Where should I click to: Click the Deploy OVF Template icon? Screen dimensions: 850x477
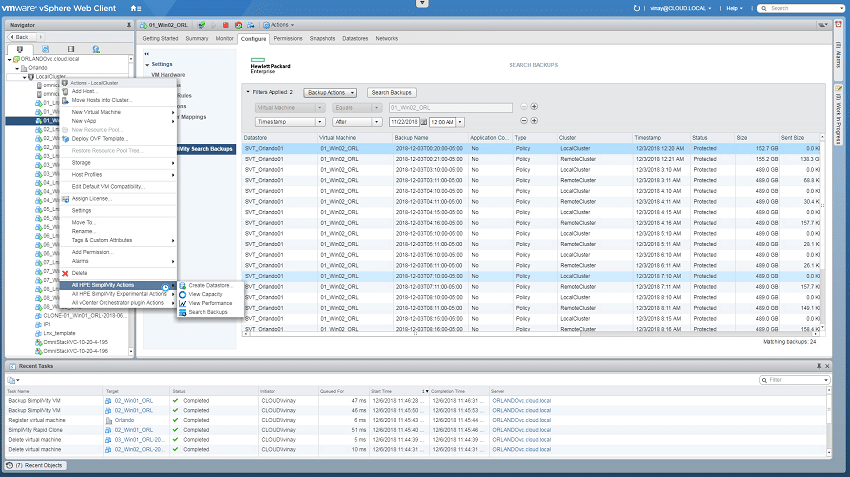pos(65,139)
